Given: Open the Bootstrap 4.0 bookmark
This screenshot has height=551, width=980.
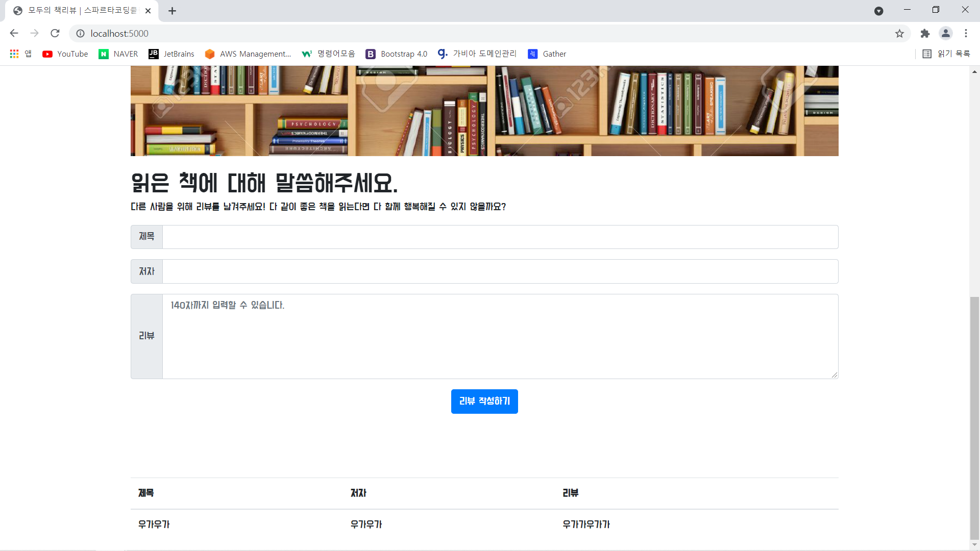Looking at the screenshot, I should tap(397, 54).
